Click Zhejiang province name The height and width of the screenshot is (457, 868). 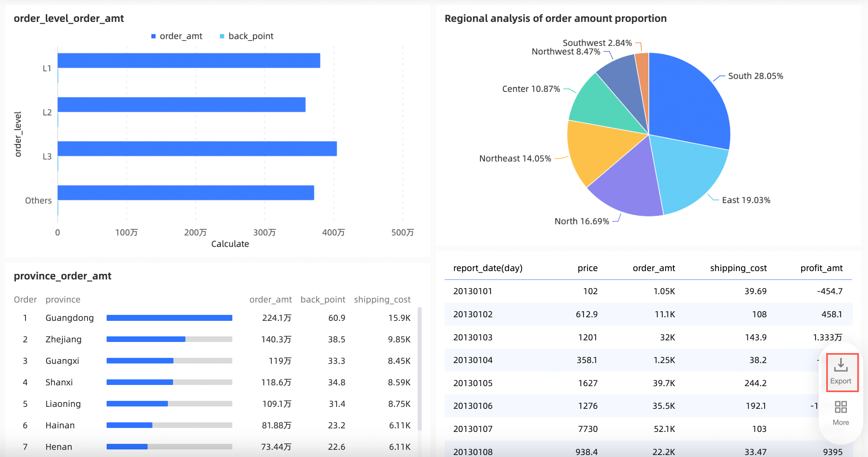pos(63,339)
